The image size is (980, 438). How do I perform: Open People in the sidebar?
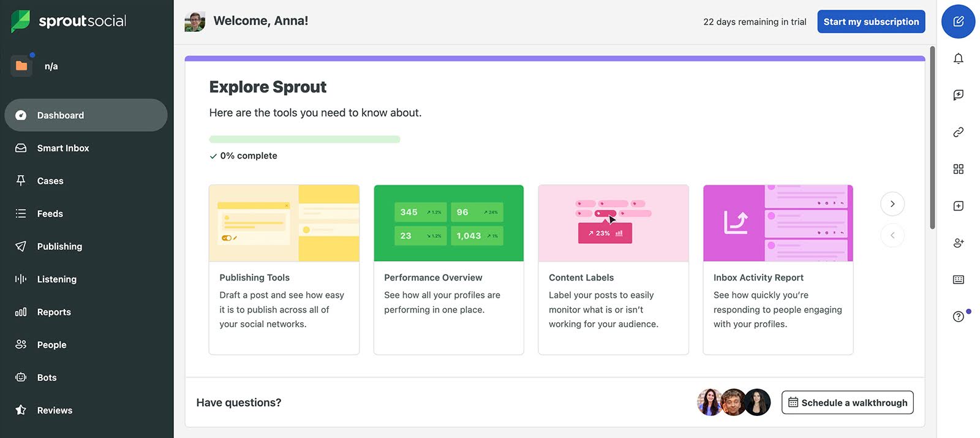86,345
